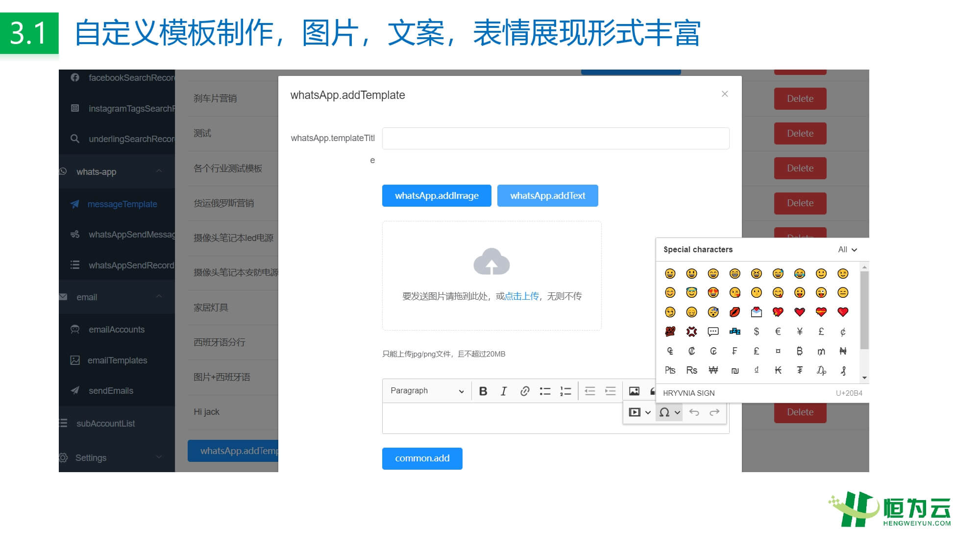
Task: Insert the love letter envelope emoji
Action: (x=756, y=312)
